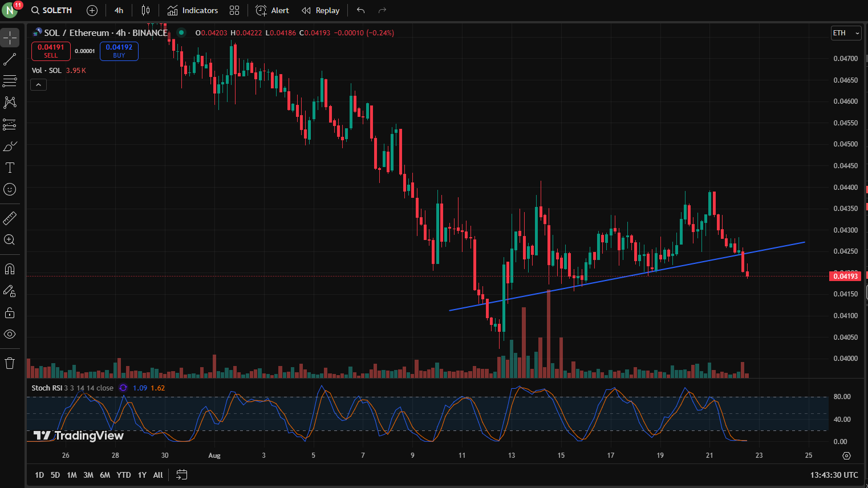Select the 1D date range
This screenshot has height=488, width=868.
[x=39, y=475]
